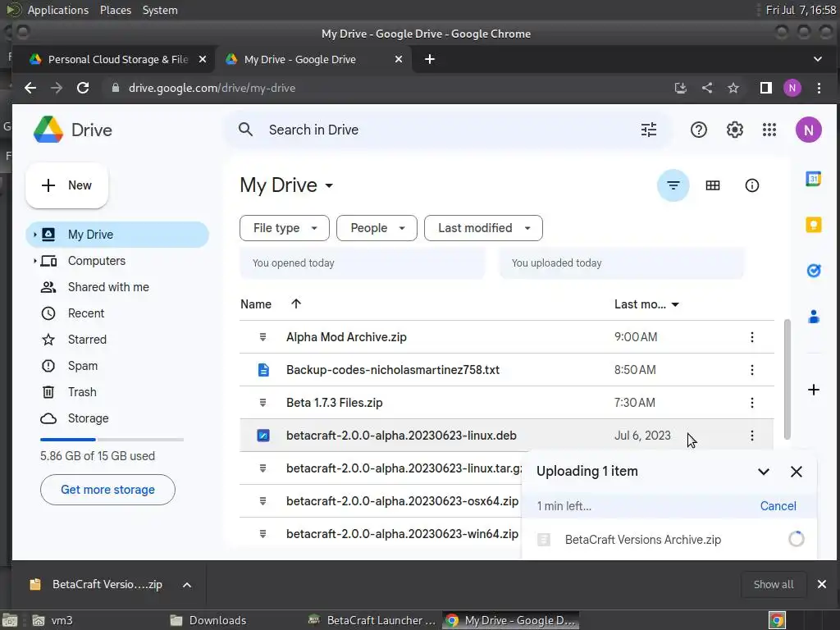Bookmark this page star icon
Image resolution: width=840 pixels, height=630 pixels.
coord(733,88)
